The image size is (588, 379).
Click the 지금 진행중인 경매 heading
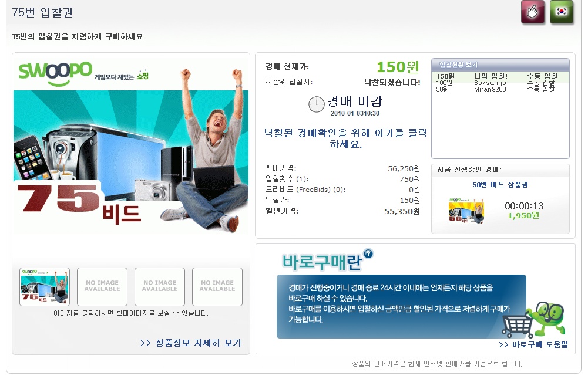[x=469, y=170]
